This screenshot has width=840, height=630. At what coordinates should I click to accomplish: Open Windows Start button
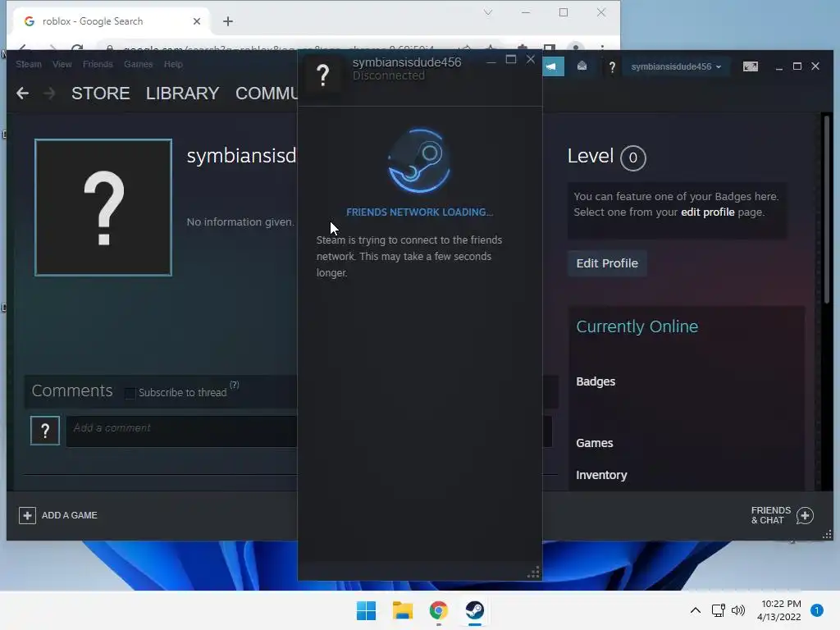[x=367, y=610]
